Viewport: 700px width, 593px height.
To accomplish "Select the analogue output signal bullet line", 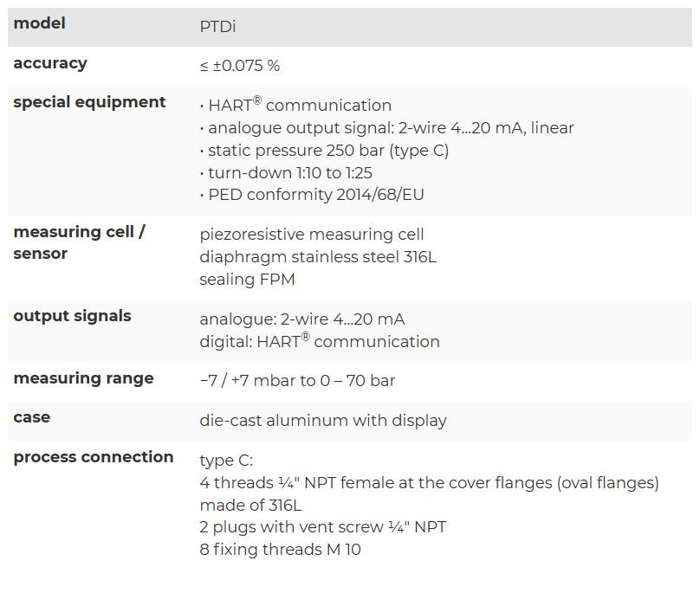I will tap(387, 128).
